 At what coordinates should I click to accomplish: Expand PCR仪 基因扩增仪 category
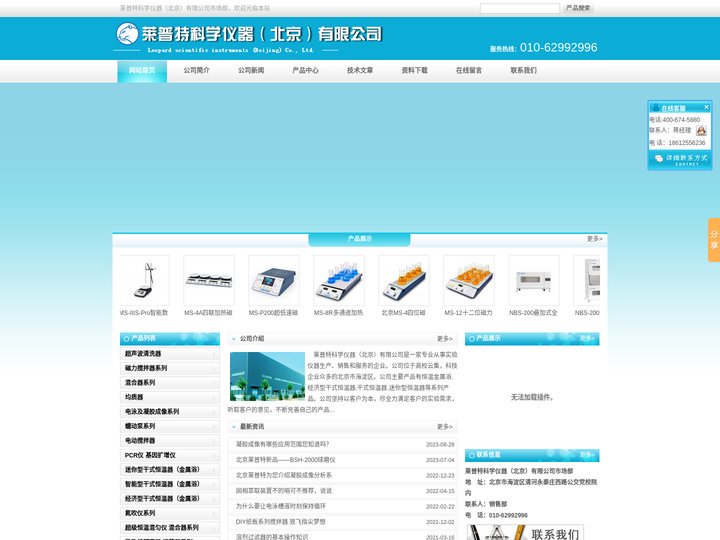[169, 455]
